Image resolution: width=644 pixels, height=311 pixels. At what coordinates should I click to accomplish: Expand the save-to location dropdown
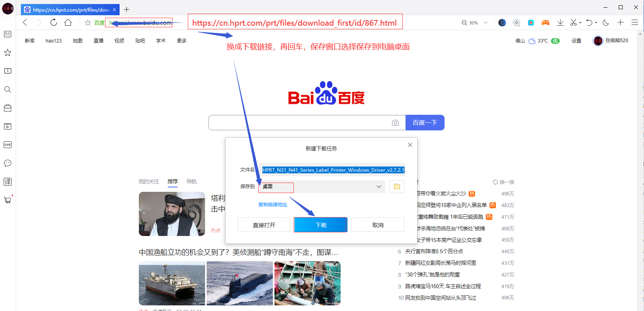click(x=379, y=187)
